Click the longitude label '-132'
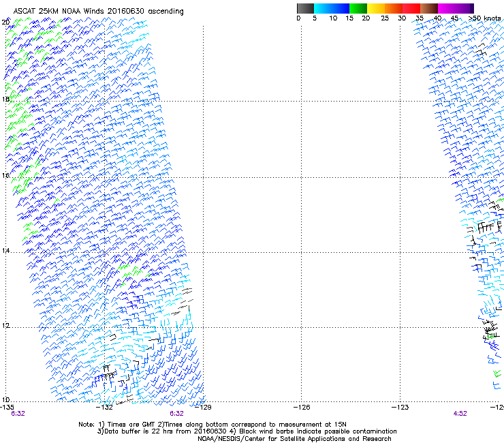504x443 pixels. point(104,407)
